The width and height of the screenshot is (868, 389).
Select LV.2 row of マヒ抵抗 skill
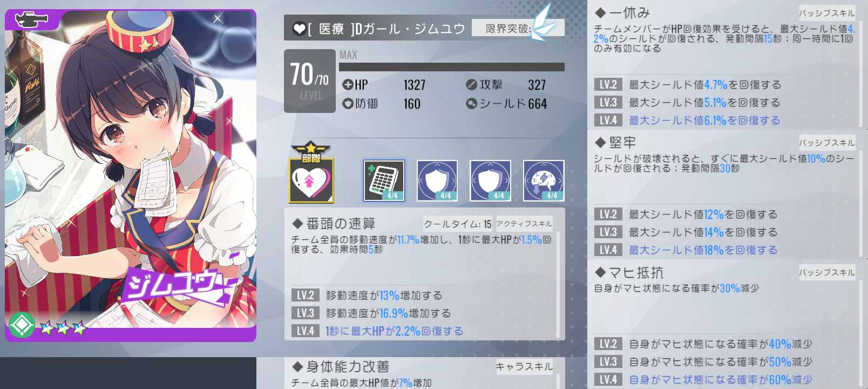(x=724, y=344)
